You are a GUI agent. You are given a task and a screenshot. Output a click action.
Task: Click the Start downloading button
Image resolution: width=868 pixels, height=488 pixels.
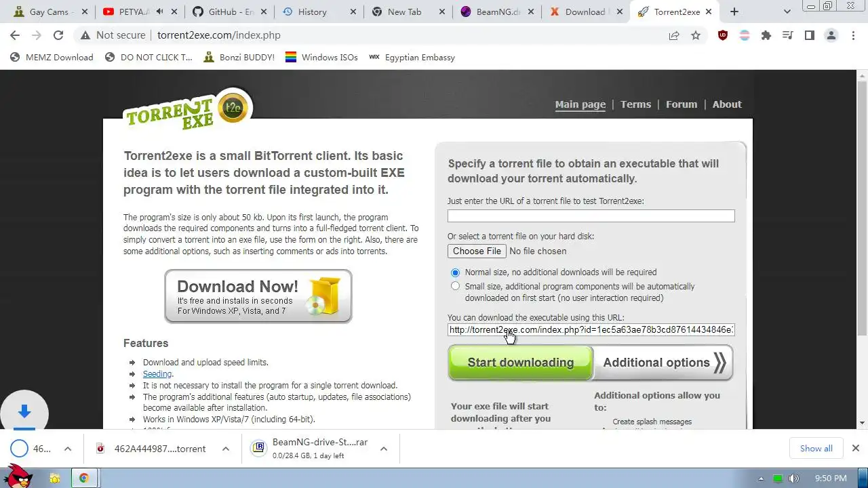(521, 363)
